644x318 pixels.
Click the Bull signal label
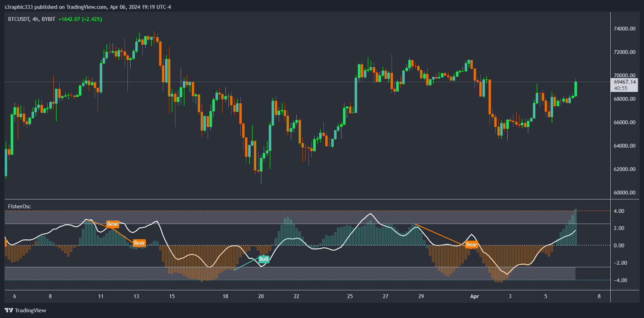click(x=264, y=259)
